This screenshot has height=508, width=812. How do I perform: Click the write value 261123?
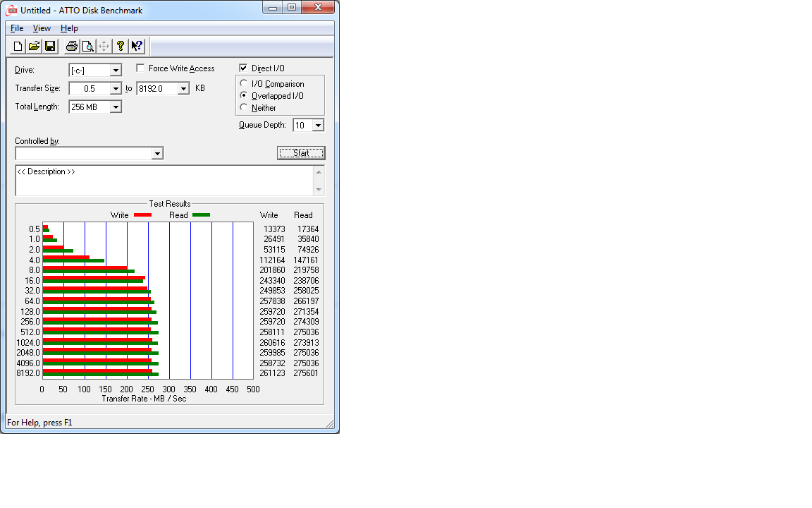point(272,373)
